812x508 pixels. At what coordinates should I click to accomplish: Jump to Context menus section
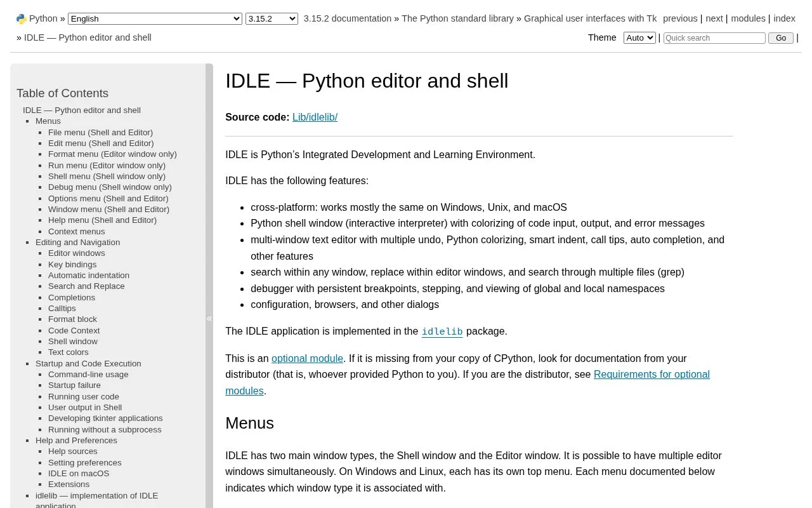tap(77, 231)
